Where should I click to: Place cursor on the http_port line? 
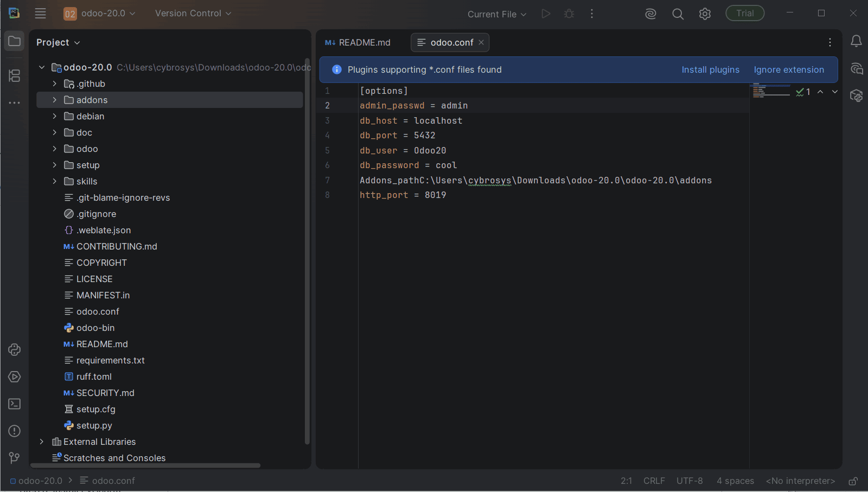click(403, 195)
